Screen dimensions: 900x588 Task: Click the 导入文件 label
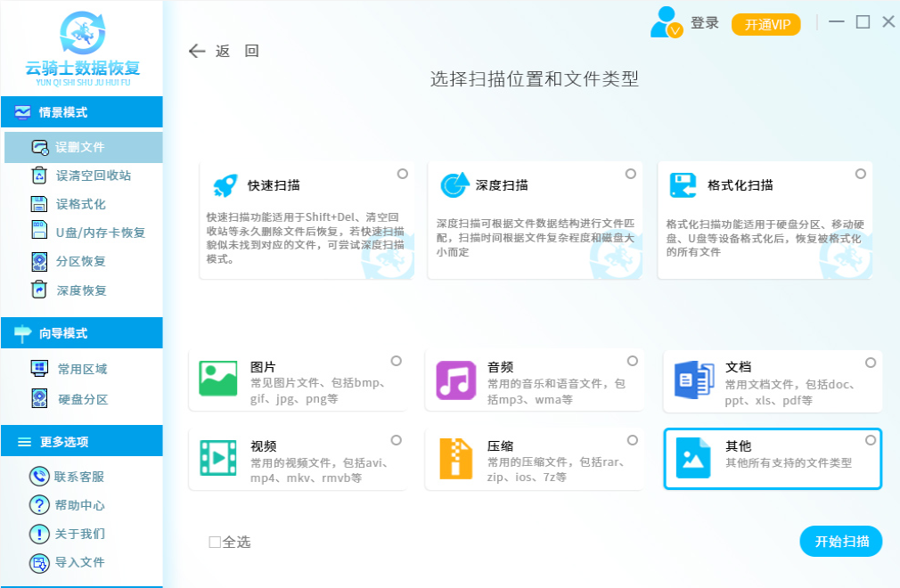coord(80,563)
